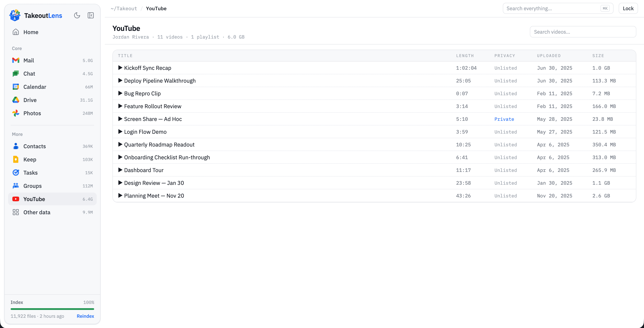Expand Planning Meet — Nov 20 row
The width and height of the screenshot is (644, 328).
pyautogui.click(x=120, y=196)
